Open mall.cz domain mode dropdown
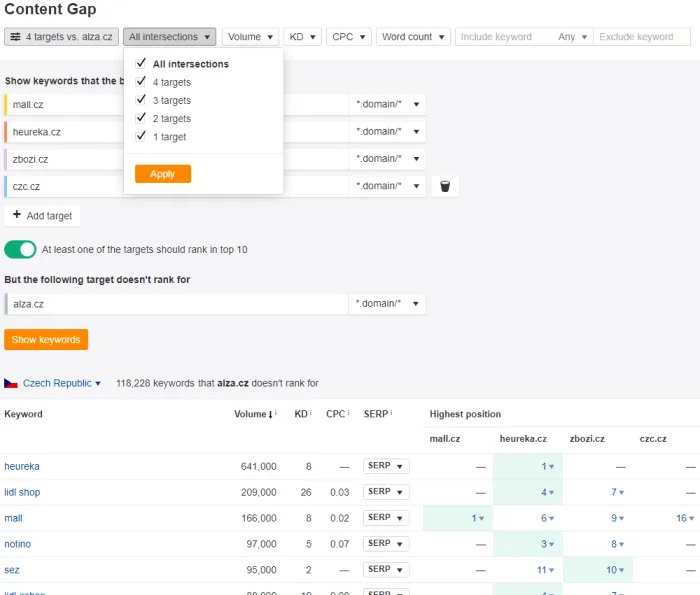Screen dimensions: 700x595 point(387,104)
